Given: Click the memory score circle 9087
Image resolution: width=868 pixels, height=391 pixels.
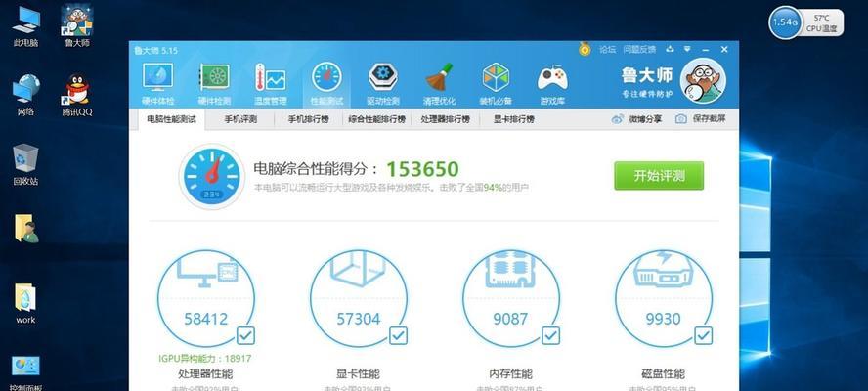Looking at the screenshot, I should coord(511,298).
